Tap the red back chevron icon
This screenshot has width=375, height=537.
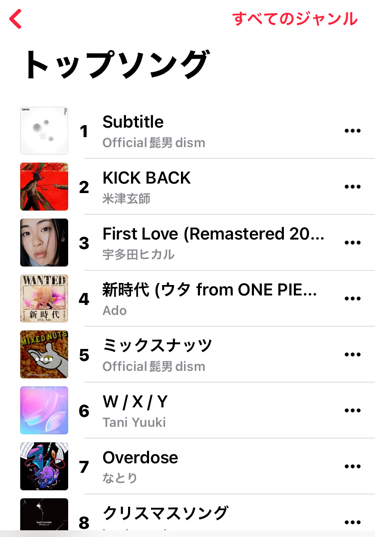click(x=15, y=19)
